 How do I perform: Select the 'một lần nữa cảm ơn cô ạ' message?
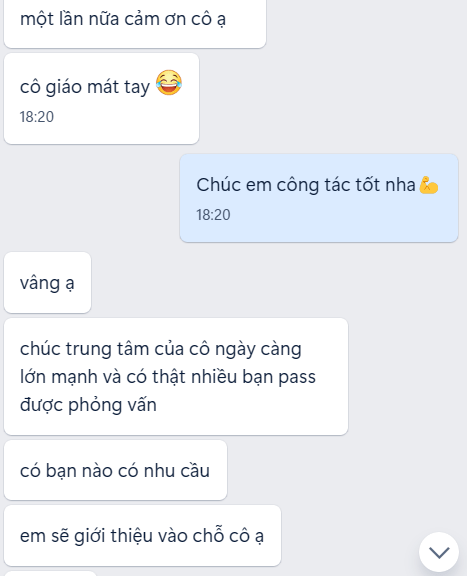[x=135, y=23]
